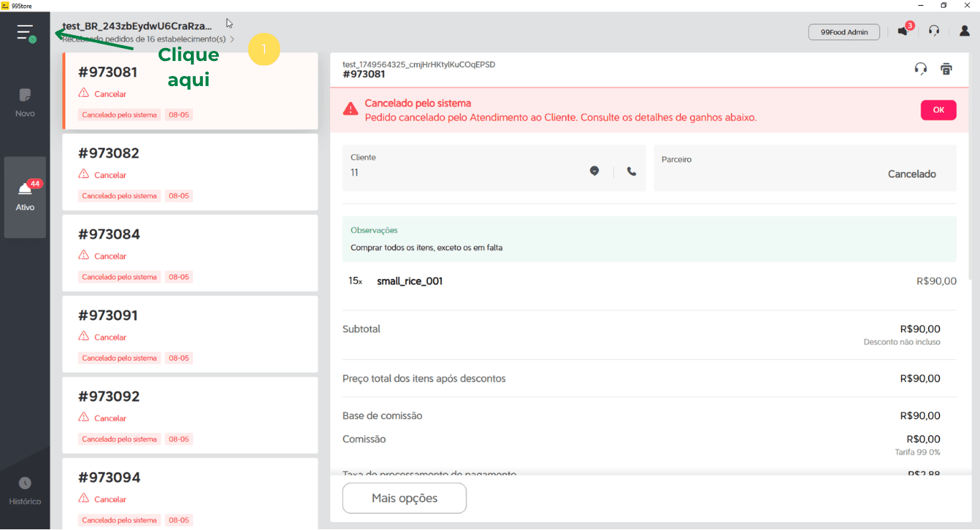Click the announcements megaphone icon
The height and width of the screenshot is (530, 980).
click(x=903, y=32)
